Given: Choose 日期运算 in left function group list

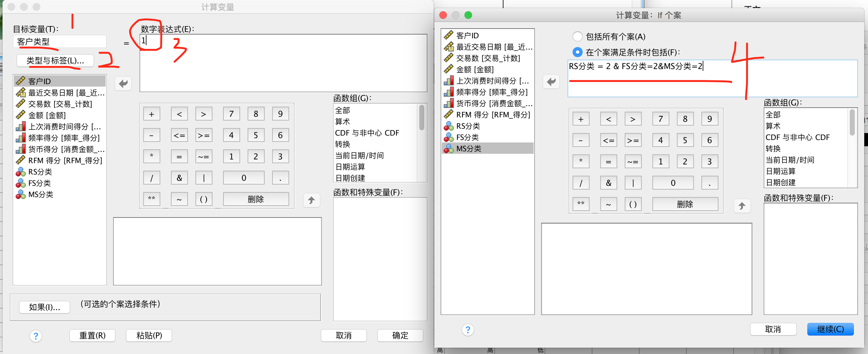Looking at the screenshot, I should 350,167.
